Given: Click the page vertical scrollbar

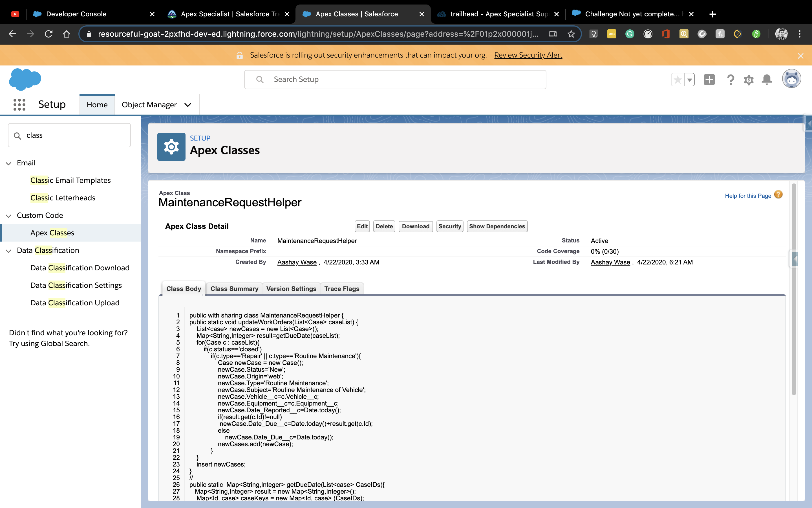Looking at the screenshot, I should tap(794, 289).
